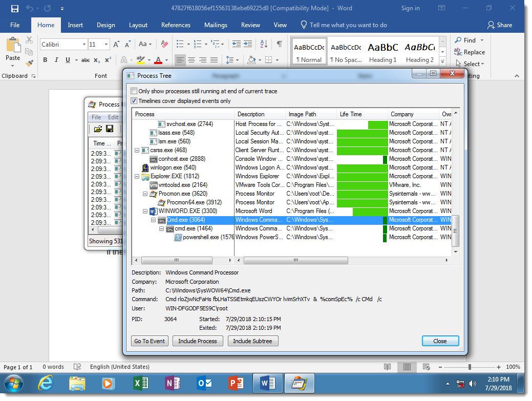The image size is (532, 401).
Task: Click the open folder icon in Process Monitor
Action: click(98, 129)
